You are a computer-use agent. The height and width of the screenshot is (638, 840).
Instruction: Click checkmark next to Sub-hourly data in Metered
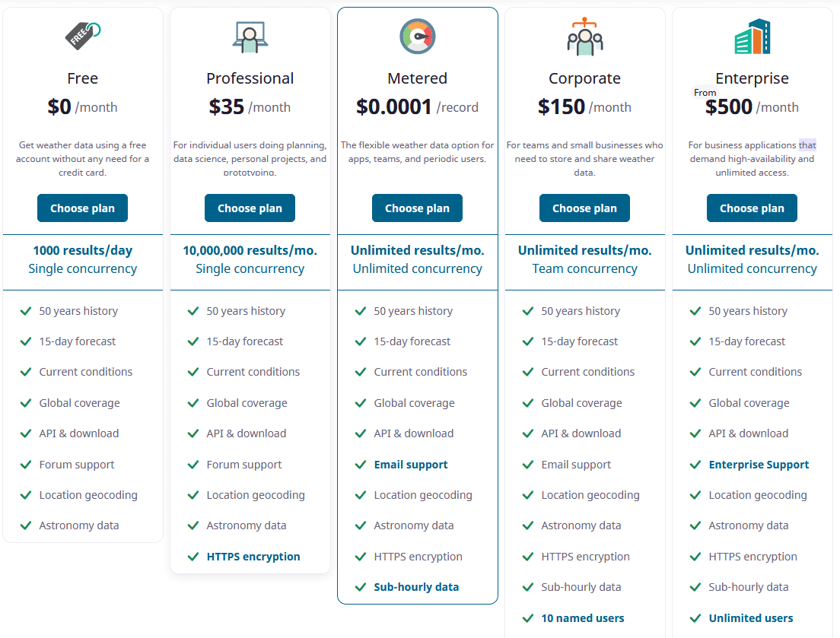(361, 587)
